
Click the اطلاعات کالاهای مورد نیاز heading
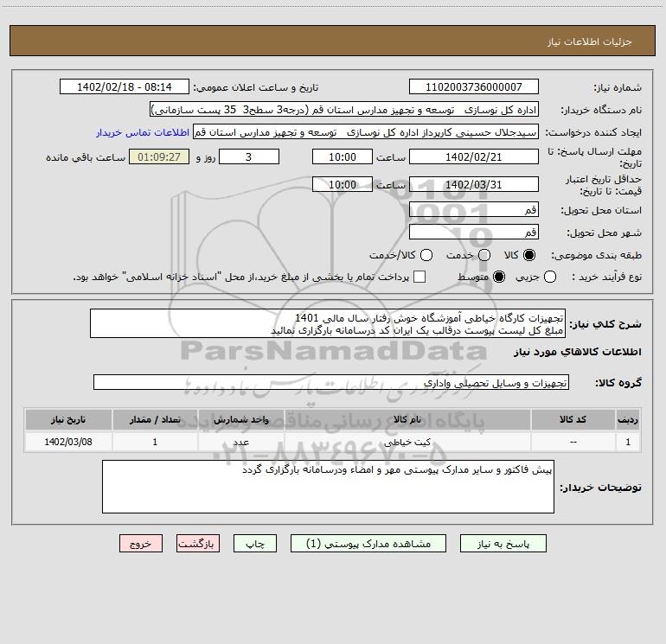(x=577, y=353)
